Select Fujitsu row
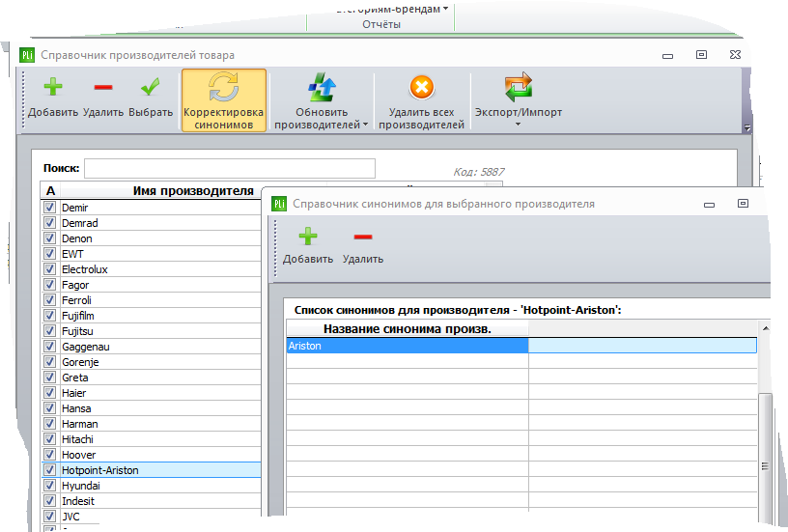Image resolution: width=788 pixels, height=532 pixels. [x=152, y=331]
